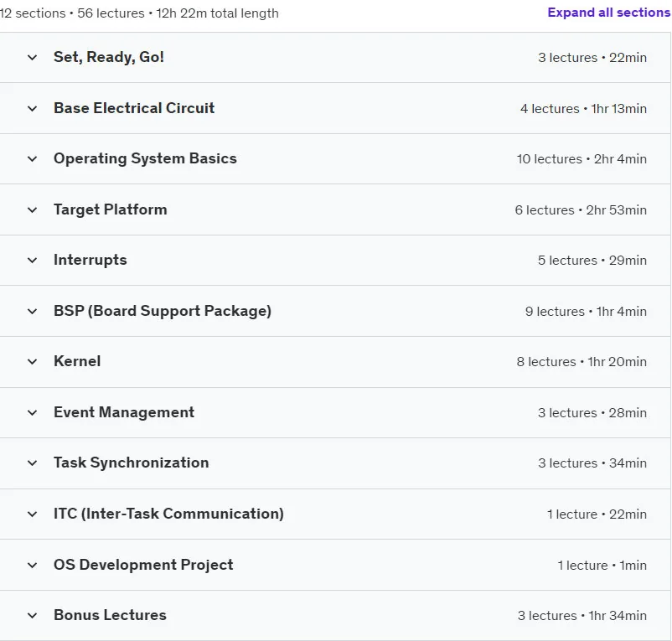Viewport: 672px width, 641px height.
Task: Click the Expand all sections link
Action: (608, 13)
